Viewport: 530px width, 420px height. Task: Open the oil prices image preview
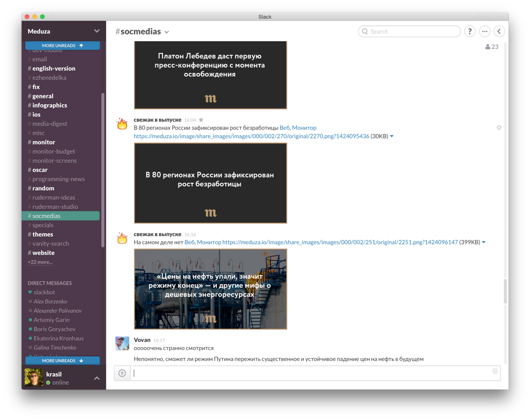(211, 289)
